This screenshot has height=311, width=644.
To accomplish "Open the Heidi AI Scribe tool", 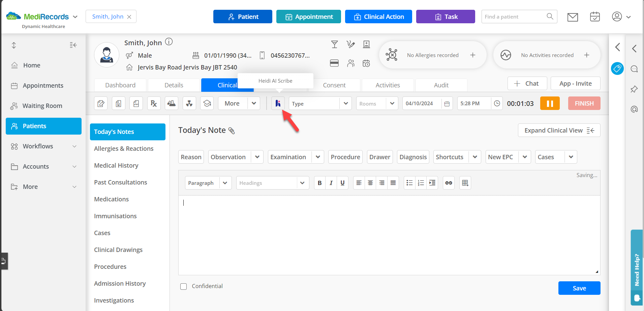I will 278,103.
